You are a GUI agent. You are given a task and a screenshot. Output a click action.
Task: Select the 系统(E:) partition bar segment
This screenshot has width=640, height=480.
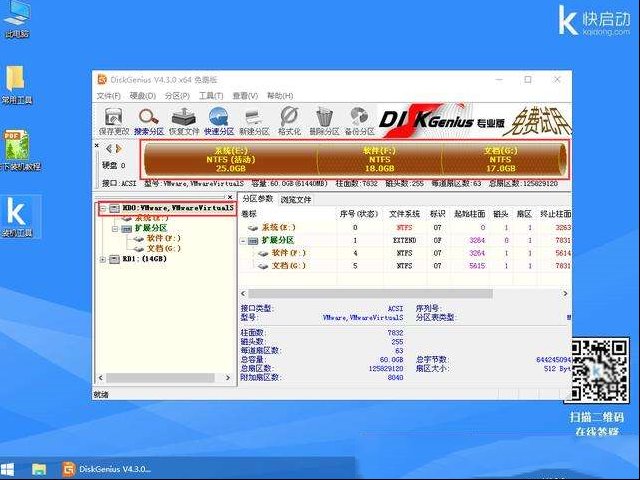231,160
